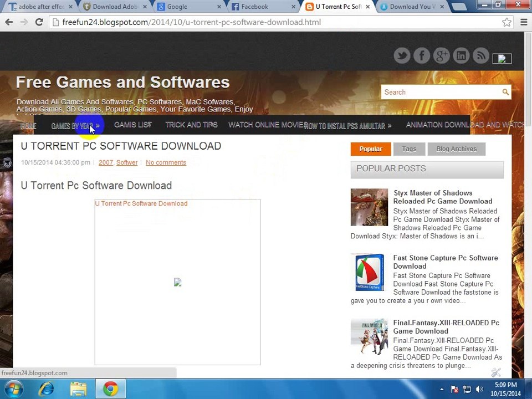The image size is (532, 399).
Task: Switch to the Download Adobe tab
Action: (115, 7)
